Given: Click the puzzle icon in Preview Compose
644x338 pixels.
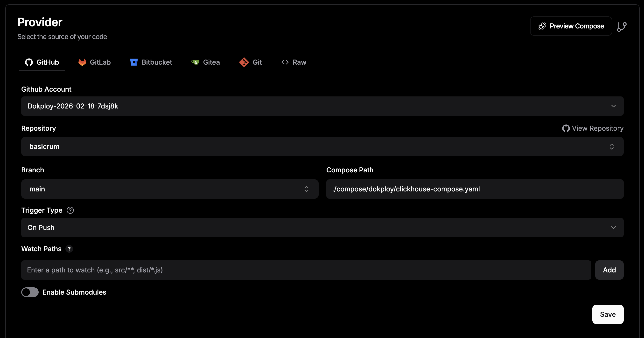Looking at the screenshot, I should [542, 26].
